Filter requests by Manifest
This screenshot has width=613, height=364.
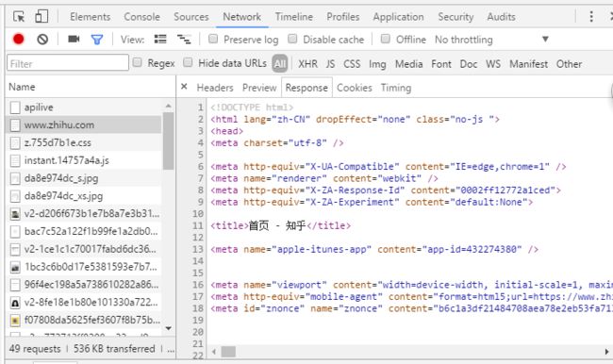pyautogui.click(x=528, y=64)
